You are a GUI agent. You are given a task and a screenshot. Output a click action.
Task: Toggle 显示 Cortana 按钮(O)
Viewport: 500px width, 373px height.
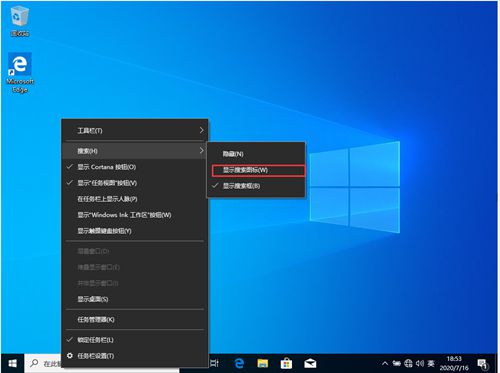click(x=135, y=167)
